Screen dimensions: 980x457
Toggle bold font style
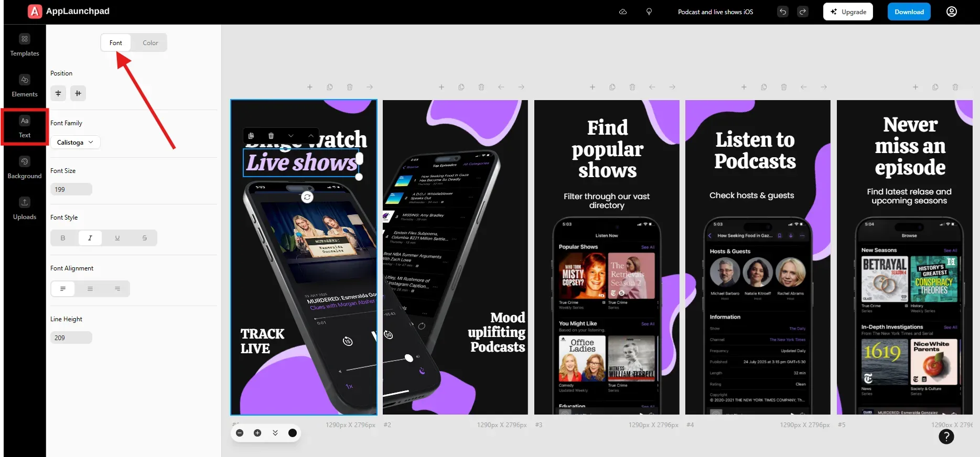pos(63,238)
